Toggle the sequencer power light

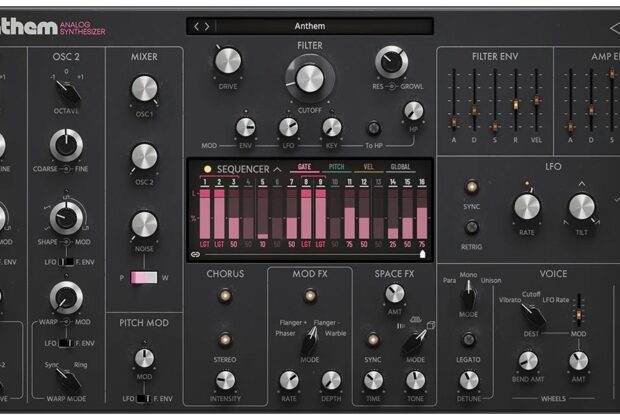[207, 169]
